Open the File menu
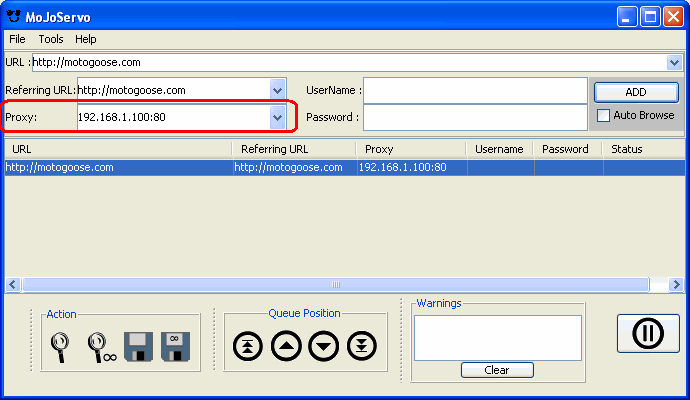 tap(17, 39)
